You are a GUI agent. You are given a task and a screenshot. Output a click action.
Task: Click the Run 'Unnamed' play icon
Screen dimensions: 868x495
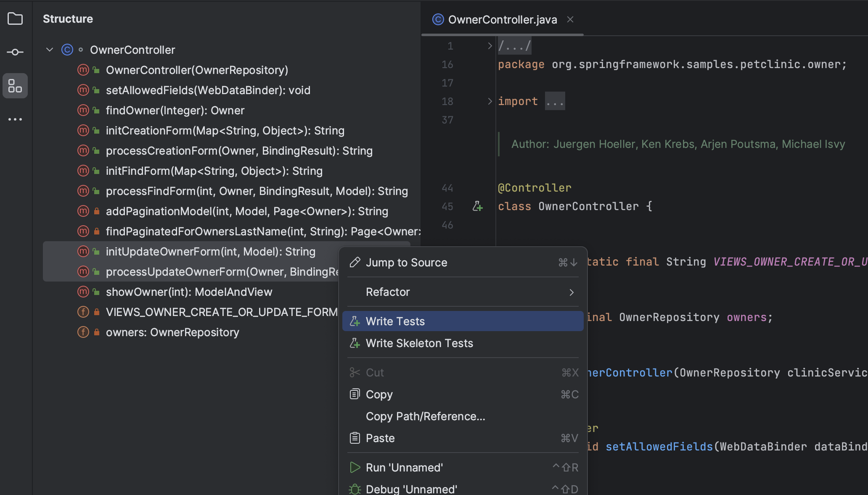pos(355,467)
